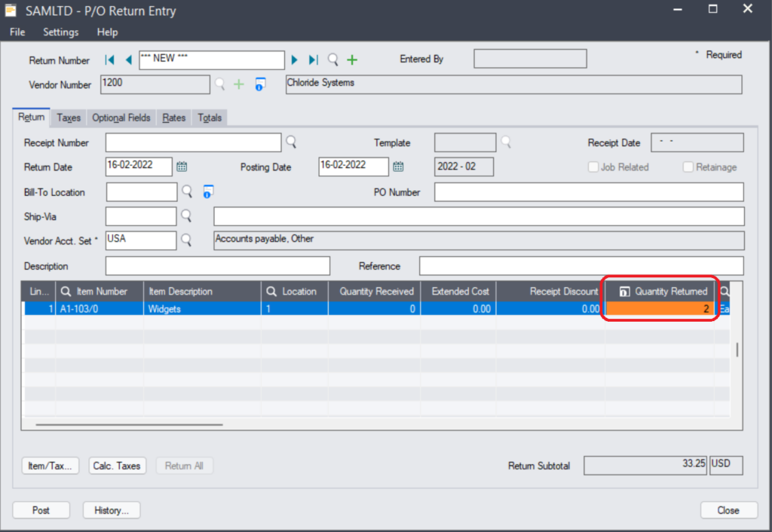Open Vendor Acct. Set finder
Screen dimensions: 772x532
tap(185, 240)
